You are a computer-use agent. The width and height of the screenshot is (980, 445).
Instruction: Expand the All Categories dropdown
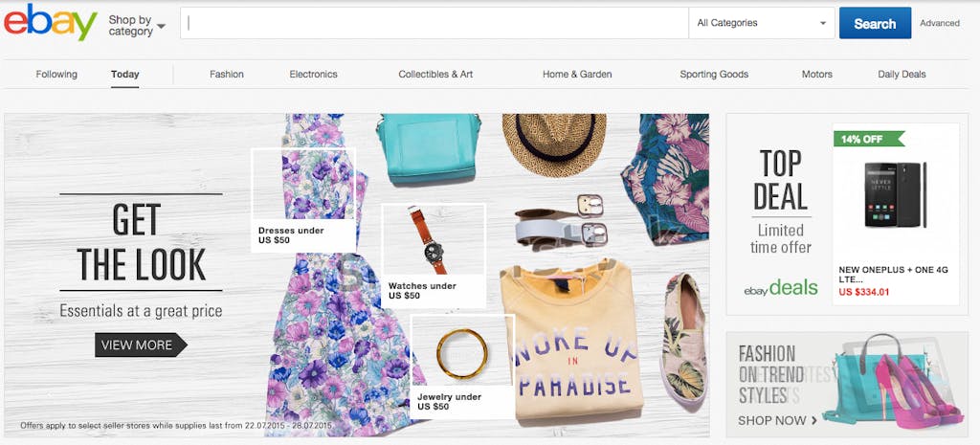pos(761,23)
